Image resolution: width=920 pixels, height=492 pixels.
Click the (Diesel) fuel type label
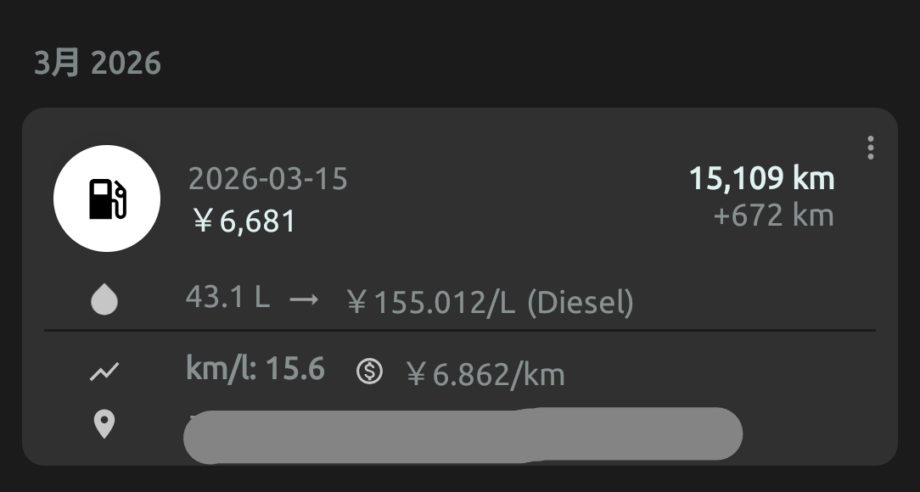pos(580,302)
